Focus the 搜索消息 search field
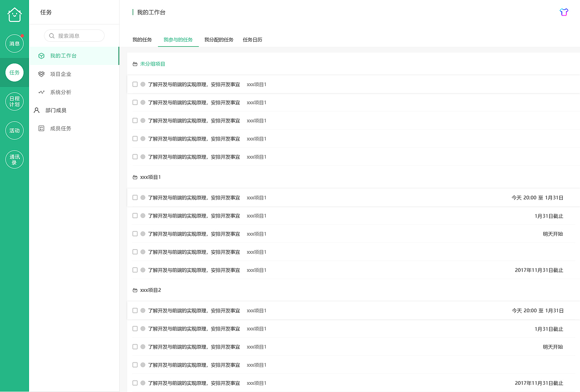The height and width of the screenshot is (392, 580). tap(74, 36)
